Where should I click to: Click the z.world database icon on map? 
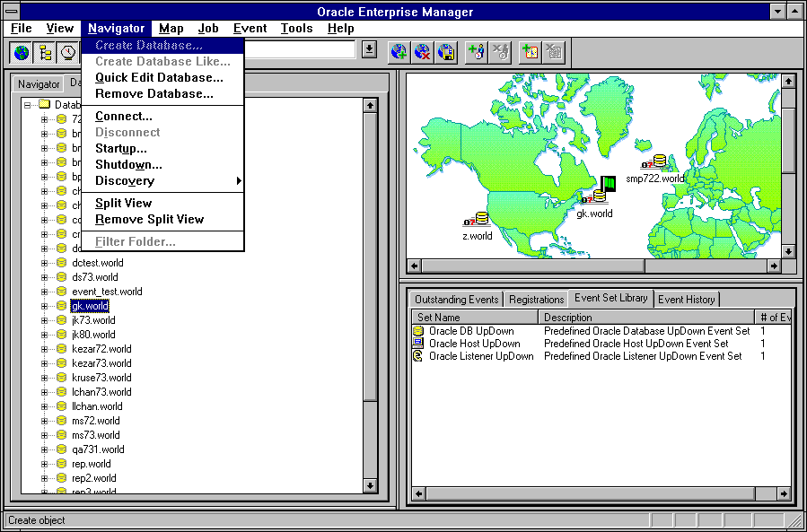coord(480,219)
